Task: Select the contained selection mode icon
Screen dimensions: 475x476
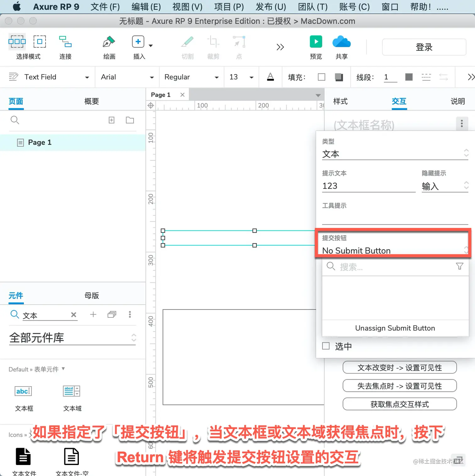Action: 40,41
